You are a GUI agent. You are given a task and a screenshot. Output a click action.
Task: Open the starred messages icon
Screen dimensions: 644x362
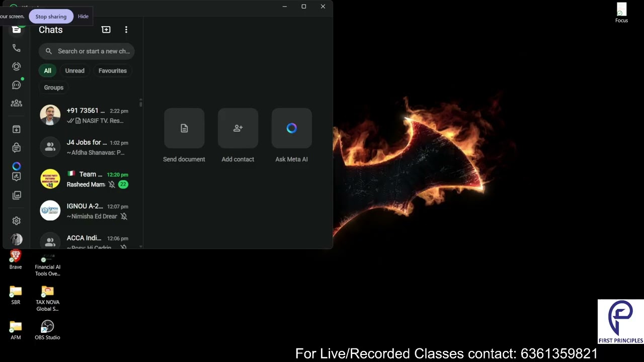pos(16,177)
